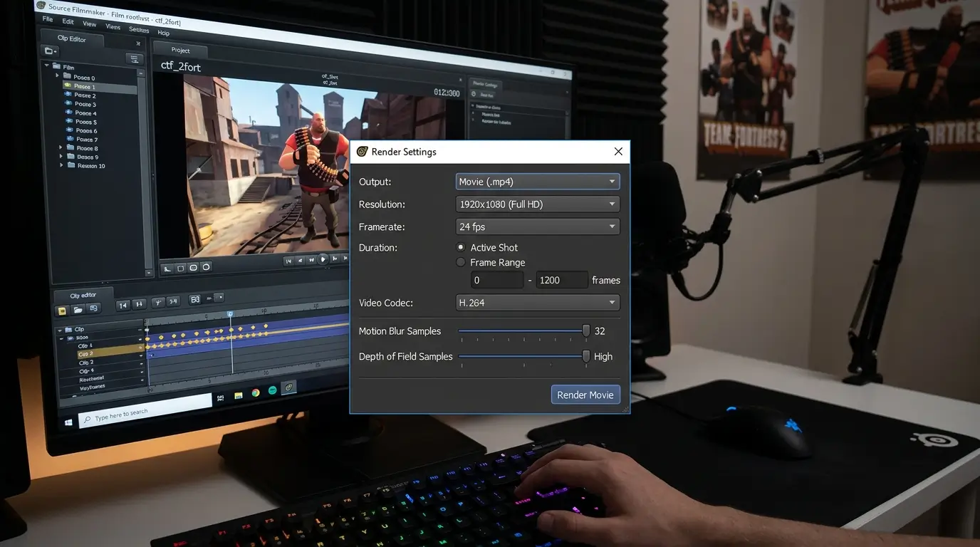Screen dimensions: 980x547
Task: Switch to the Project tab above viewport
Action: tap(180, 50)
